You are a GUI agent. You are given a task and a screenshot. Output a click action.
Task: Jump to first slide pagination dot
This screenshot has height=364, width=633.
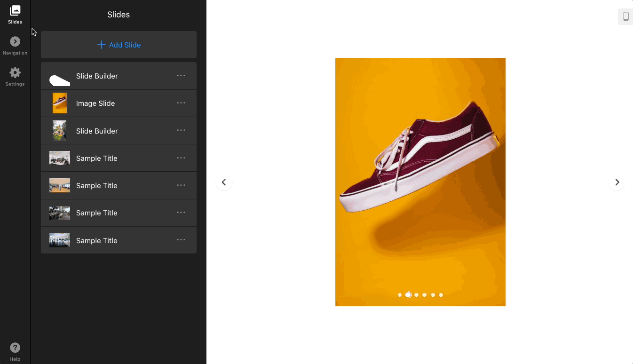pyautogui.click(x=400, y=295)
